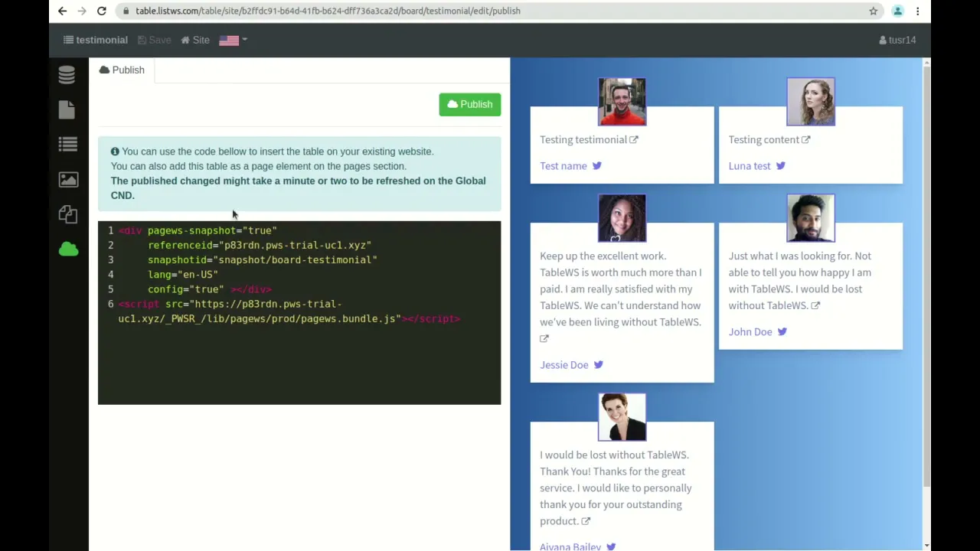Click the snapshotid code line
Image resolution: width=980 pixels, height=551 pixels.
tap(263, 259)
